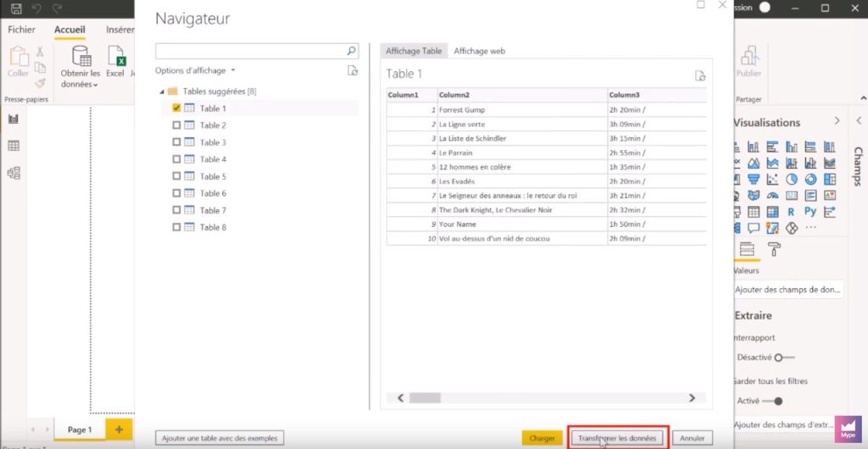The image size is (868, 449).
Task: Get more visuals via ellipsis icon
Action: pos(810,228)
